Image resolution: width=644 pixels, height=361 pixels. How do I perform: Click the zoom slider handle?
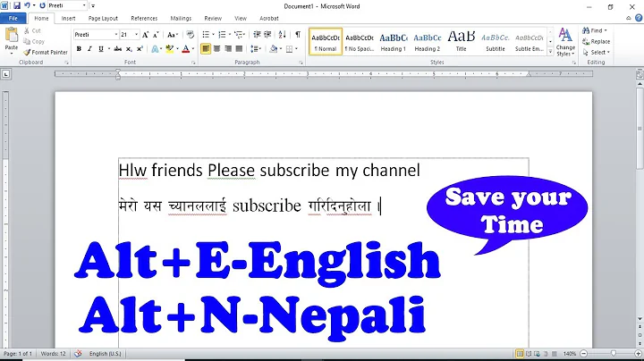[x=614, y=353]
